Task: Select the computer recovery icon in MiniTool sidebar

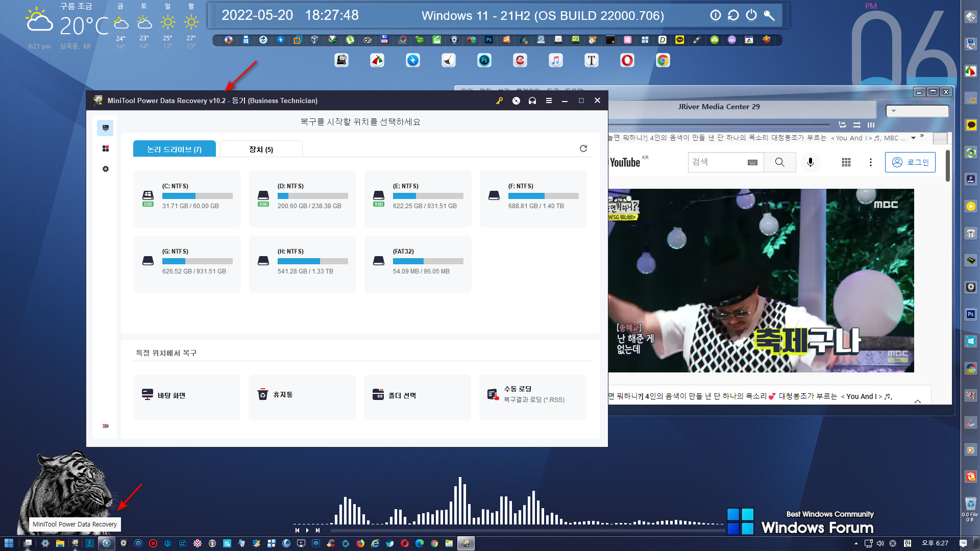Action: (105, 128)
